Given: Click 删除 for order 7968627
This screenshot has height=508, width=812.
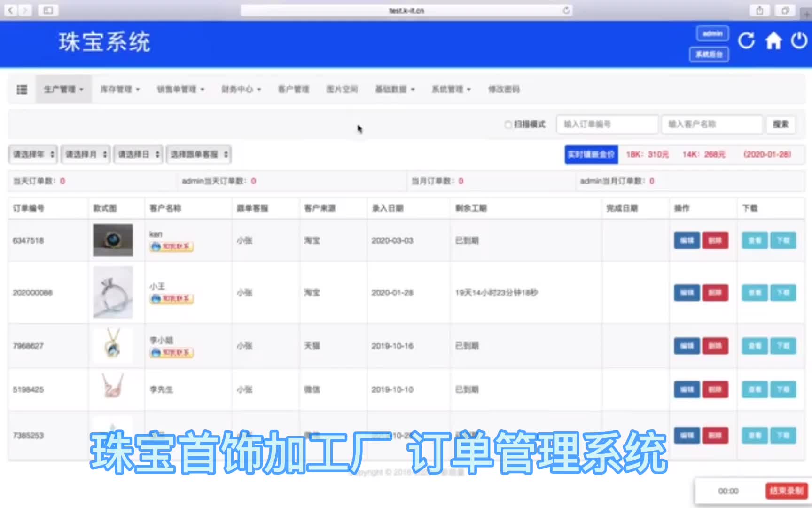Looking at the screenshot, I should [715, 346].
